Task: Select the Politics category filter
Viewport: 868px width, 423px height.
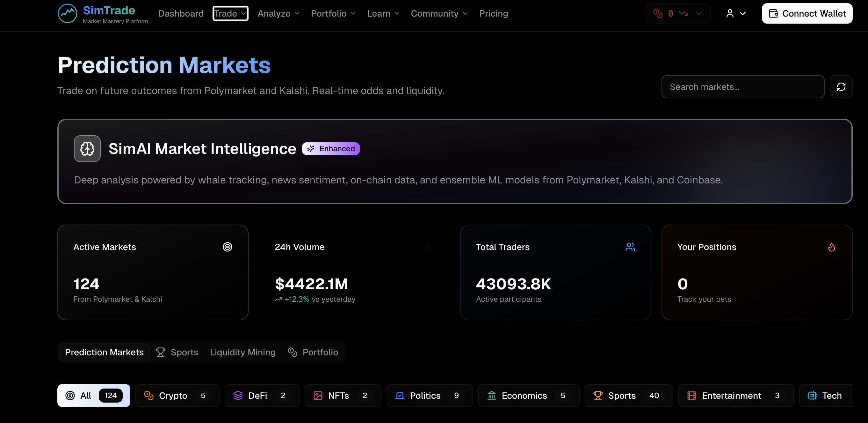Action: coord(429,395)
